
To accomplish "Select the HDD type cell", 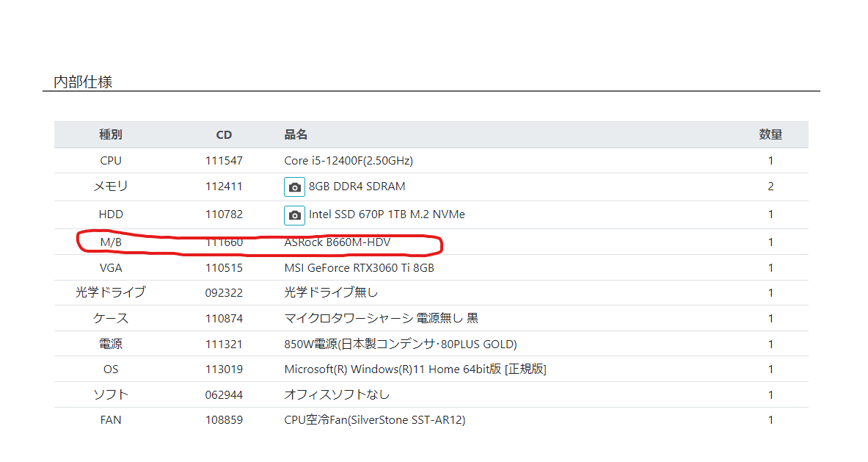I will coord(111,214).
